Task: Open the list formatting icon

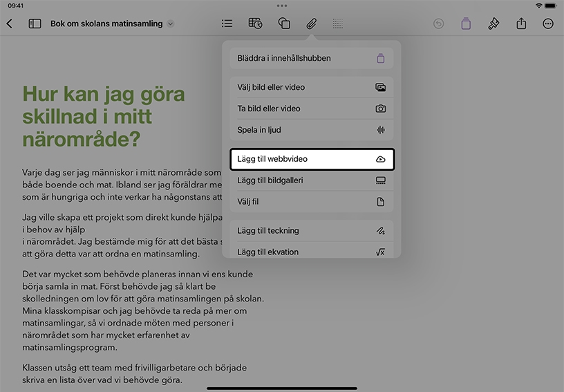Action: (227, 24)
